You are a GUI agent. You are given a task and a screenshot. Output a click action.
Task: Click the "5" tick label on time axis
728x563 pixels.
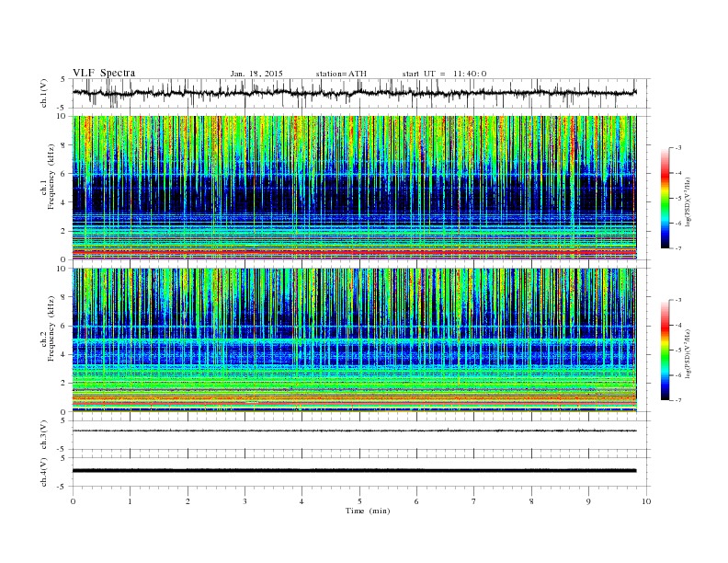(x=359, y=501)
